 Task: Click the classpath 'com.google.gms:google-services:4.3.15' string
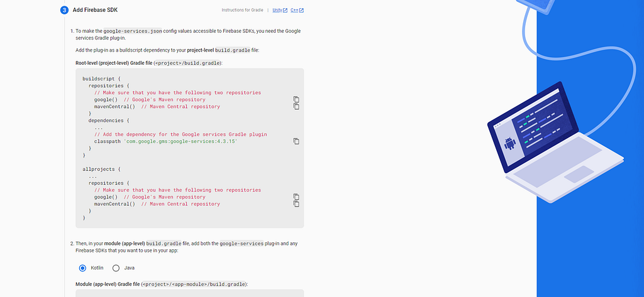[x=180, y=141]
